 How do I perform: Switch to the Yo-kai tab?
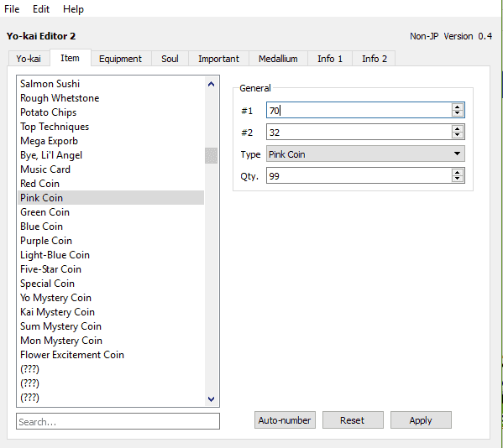point(29,59)
